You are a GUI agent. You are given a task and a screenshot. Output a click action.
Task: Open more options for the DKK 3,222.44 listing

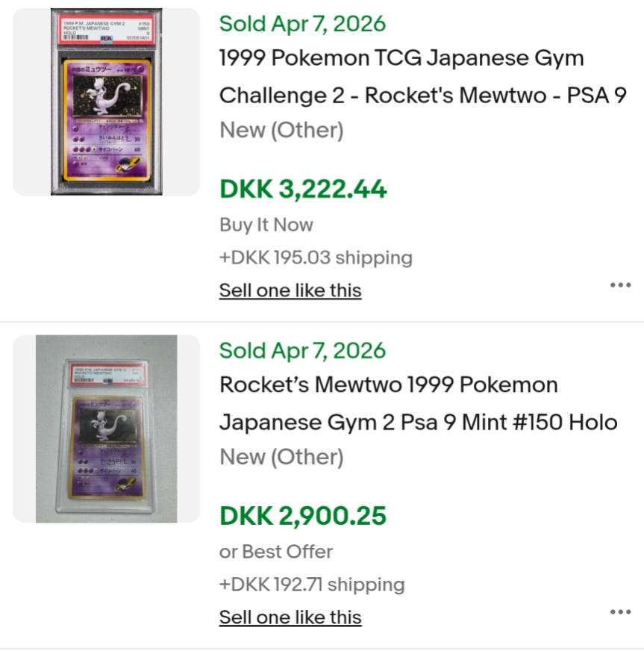point(620,284)
